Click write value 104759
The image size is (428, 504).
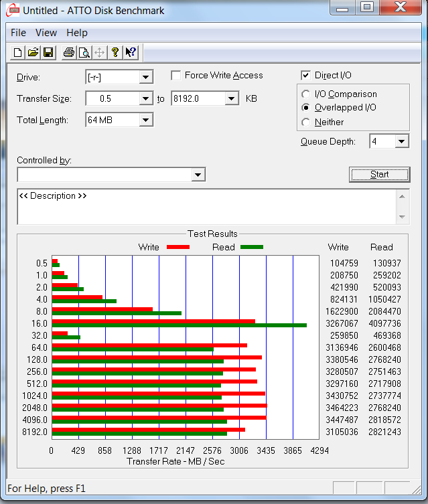[344, 263]
